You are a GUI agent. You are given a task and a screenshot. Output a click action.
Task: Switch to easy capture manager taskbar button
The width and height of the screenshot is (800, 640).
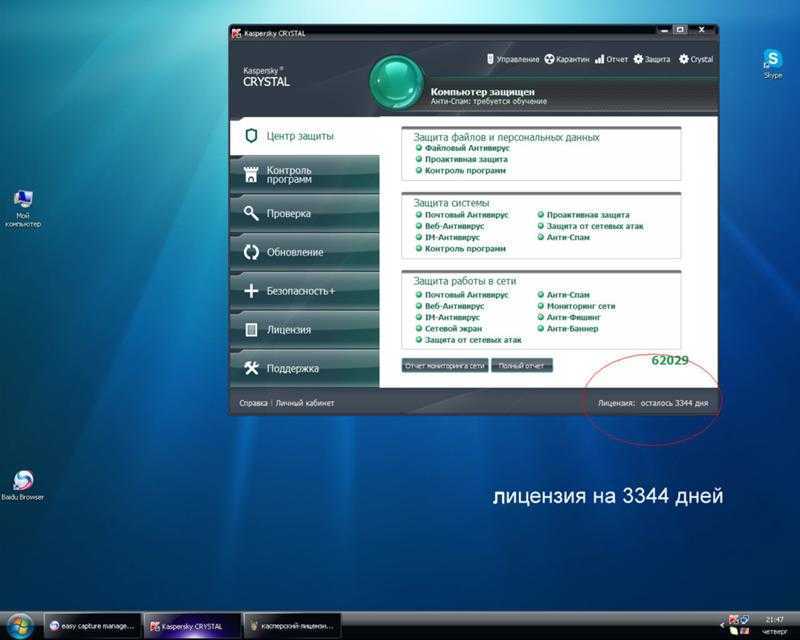point(92,626)
